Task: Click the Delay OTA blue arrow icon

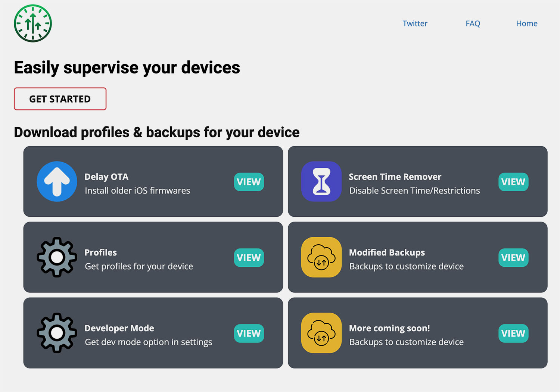Action: point(57,182)
